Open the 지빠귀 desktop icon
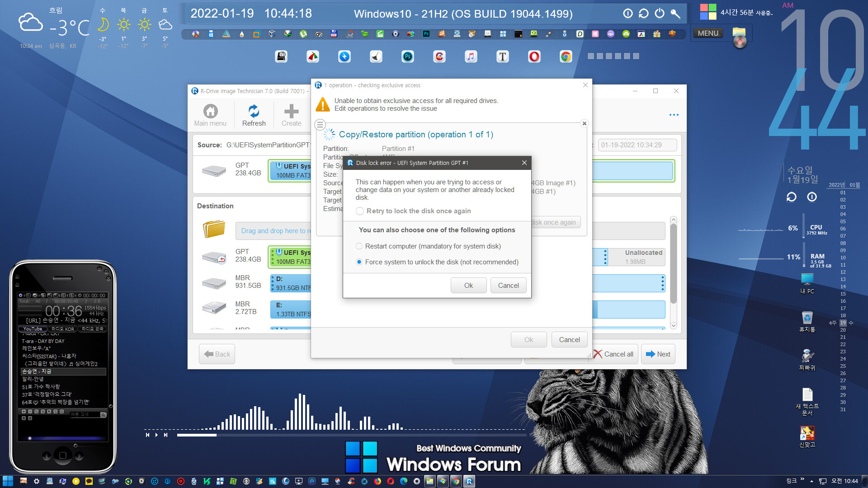868x488 pixels. (807, 360)
